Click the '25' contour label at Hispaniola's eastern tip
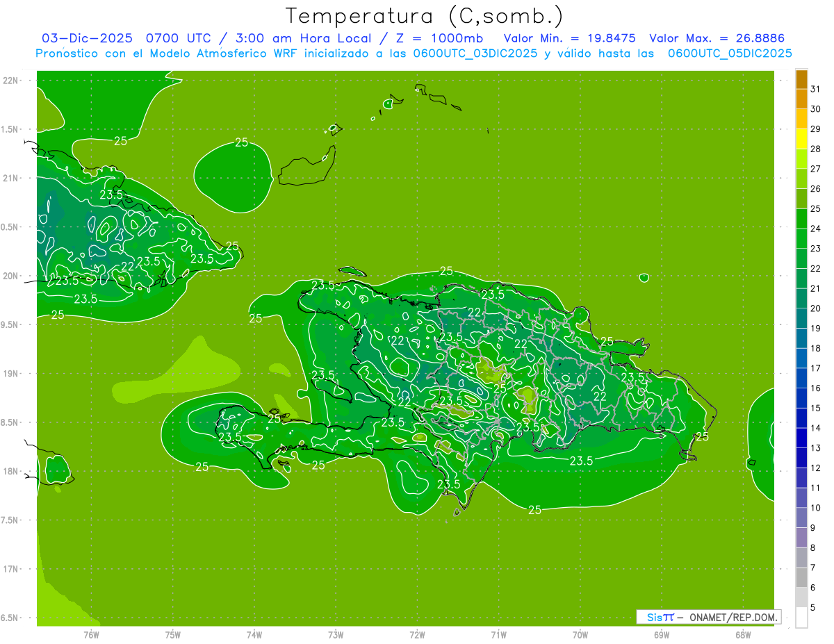The width and height of the screenshot is (834, 644). point(702,436)
